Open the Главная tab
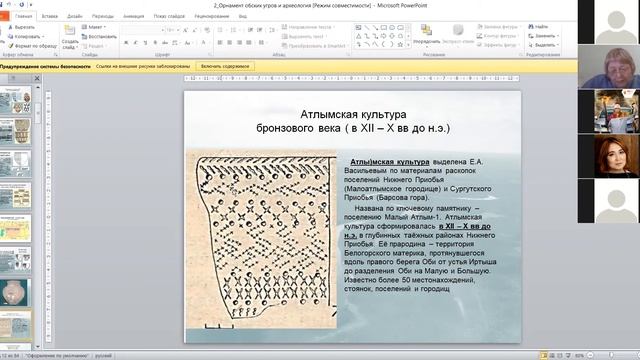 23,16
